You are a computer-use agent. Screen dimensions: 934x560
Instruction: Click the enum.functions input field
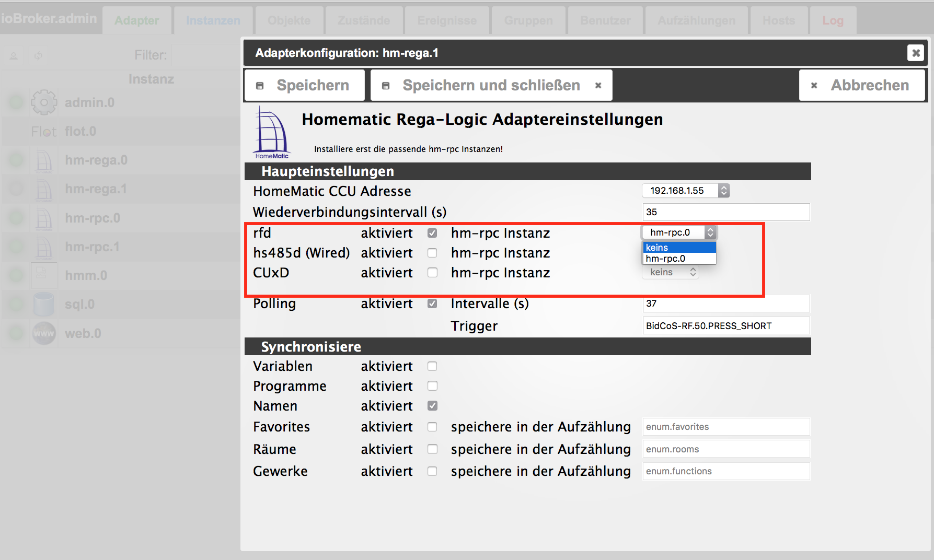pyautogui.click(x=726, y=471)
